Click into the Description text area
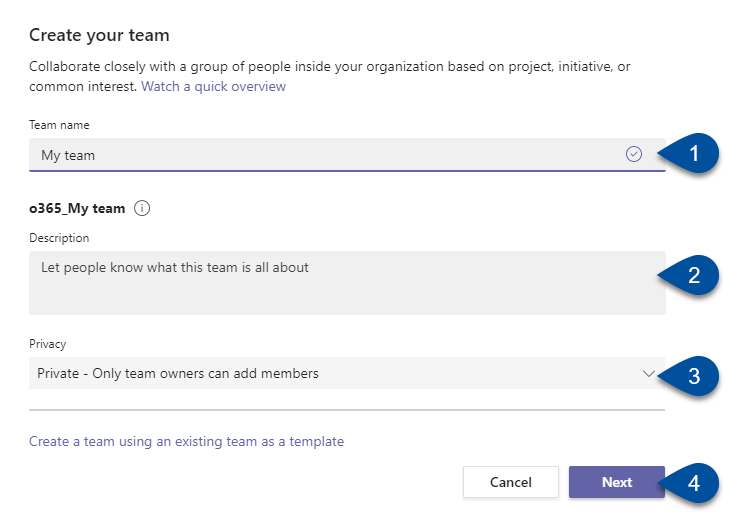 pos(347,283)
